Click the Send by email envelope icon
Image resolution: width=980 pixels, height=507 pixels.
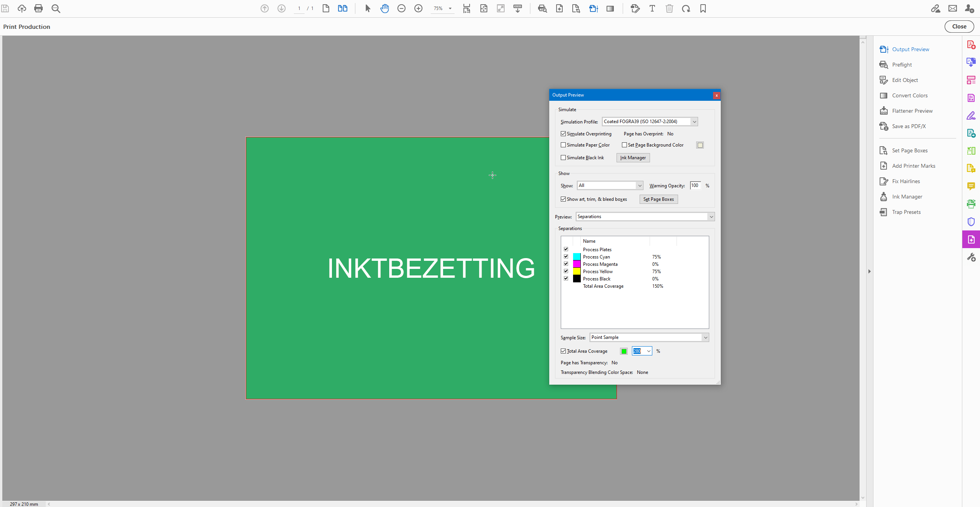(953, 8)
